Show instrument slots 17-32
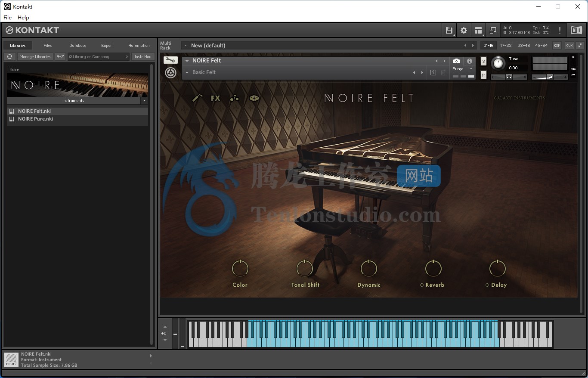Screen dimensions: 588x378 click(506, 45)
